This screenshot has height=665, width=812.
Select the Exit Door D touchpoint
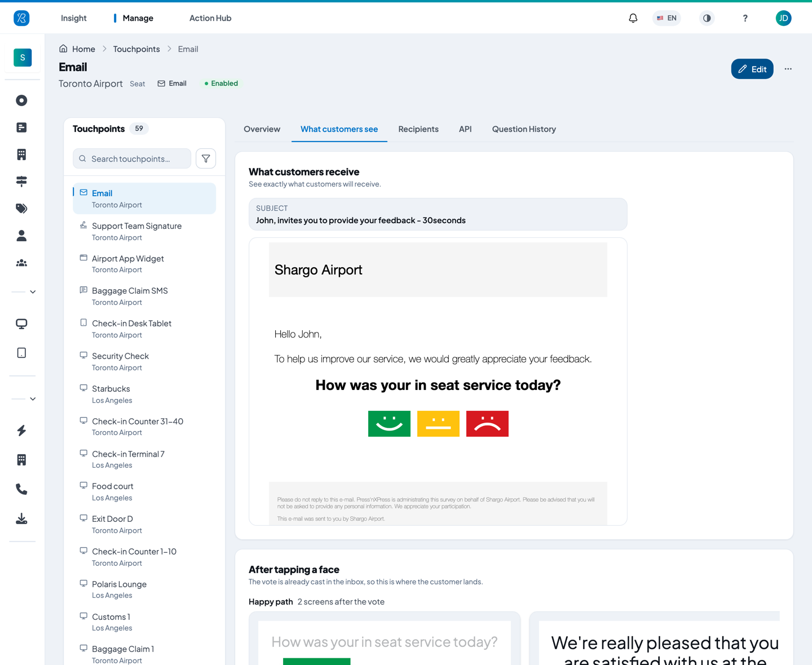point(144,524)
